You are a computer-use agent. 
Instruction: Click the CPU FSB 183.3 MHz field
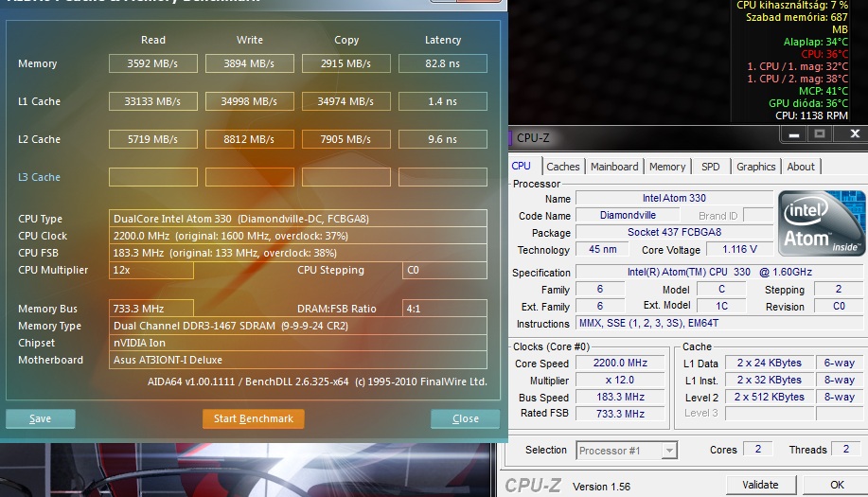(x=298, y=253)
